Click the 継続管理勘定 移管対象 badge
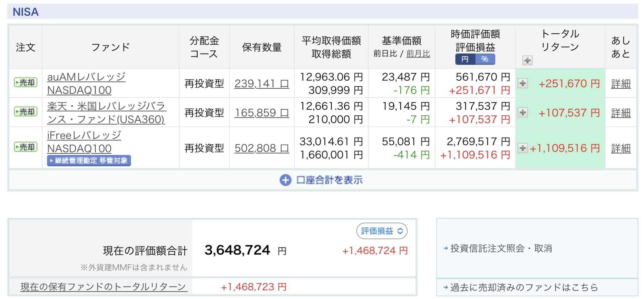Viewport: 644px width, 299px height. click(89, 161)
